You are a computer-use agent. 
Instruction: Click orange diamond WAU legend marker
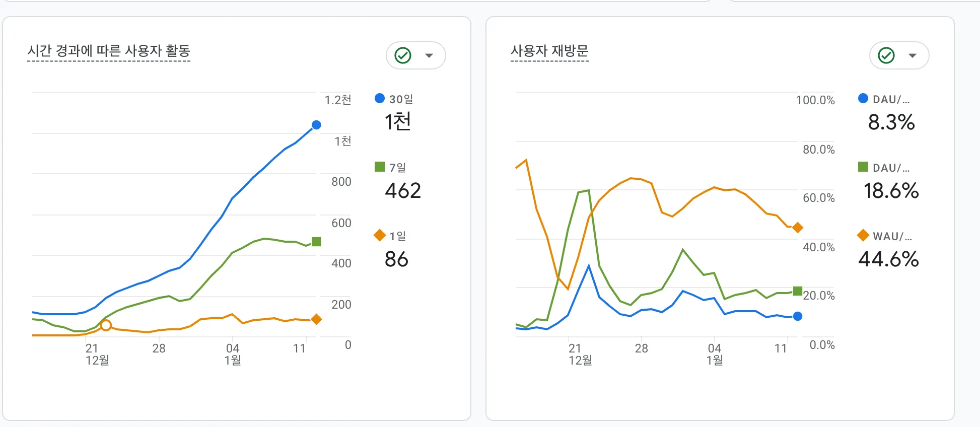point(863,235)
